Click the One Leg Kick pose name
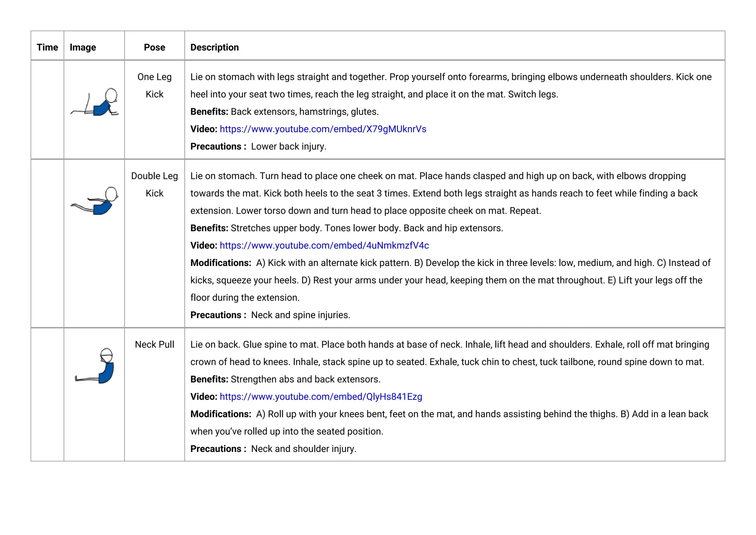The height and width of the screenshot is (535, 756). 154,85
